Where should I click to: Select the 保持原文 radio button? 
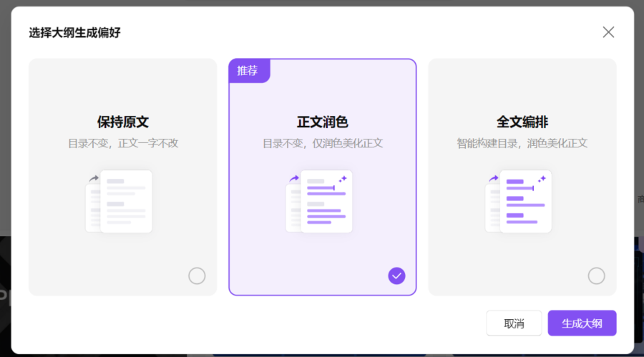point(197,275)
